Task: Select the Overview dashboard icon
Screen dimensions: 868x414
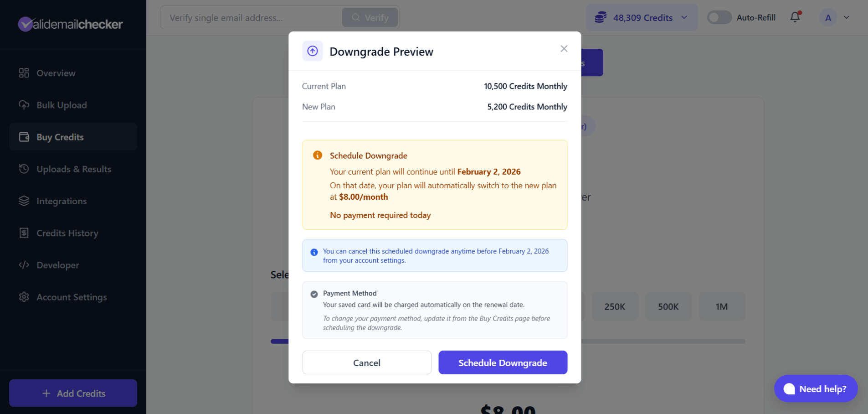Action: point(25,73)
